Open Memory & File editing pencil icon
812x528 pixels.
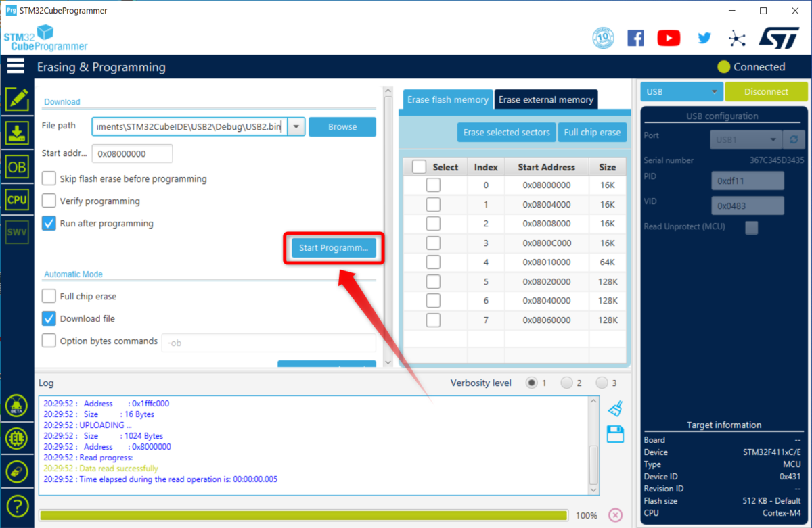[x=17, y=99]
